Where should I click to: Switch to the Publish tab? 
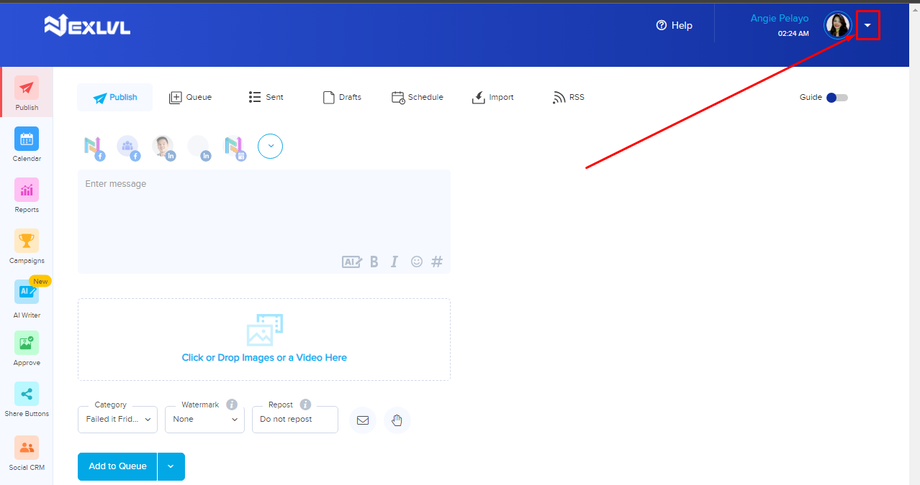(x=115, y=97)
